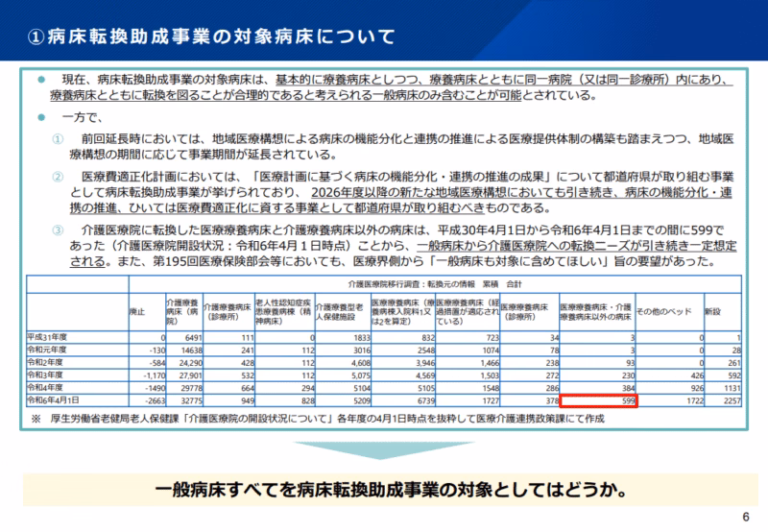This screenshot has width=768, height=532.
Task: Select the red-outlined 599 table cell
Action: point(595,399)
